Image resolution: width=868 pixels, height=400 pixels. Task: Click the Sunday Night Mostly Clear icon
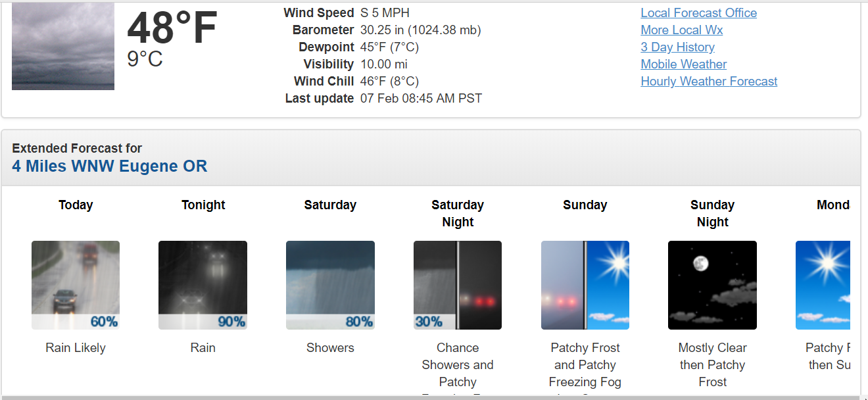coord(712,285)
